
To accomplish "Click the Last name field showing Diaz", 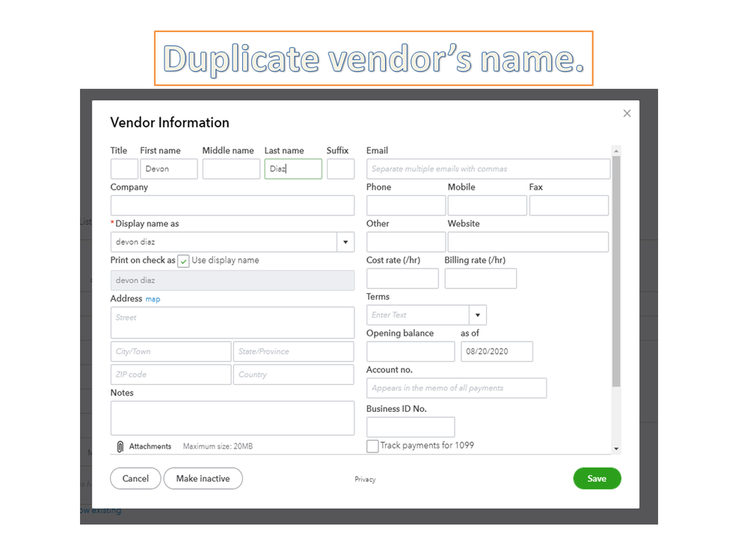I will 292,168.
